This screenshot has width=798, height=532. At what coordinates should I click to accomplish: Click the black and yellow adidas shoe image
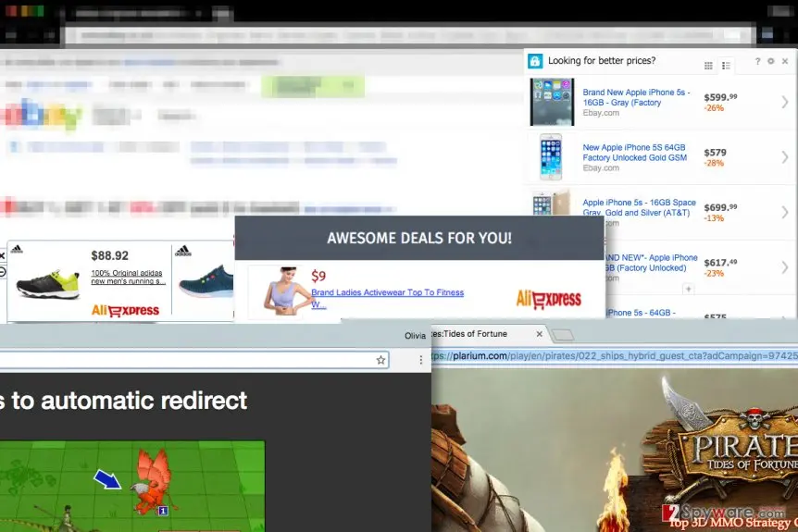click(48, 283)
